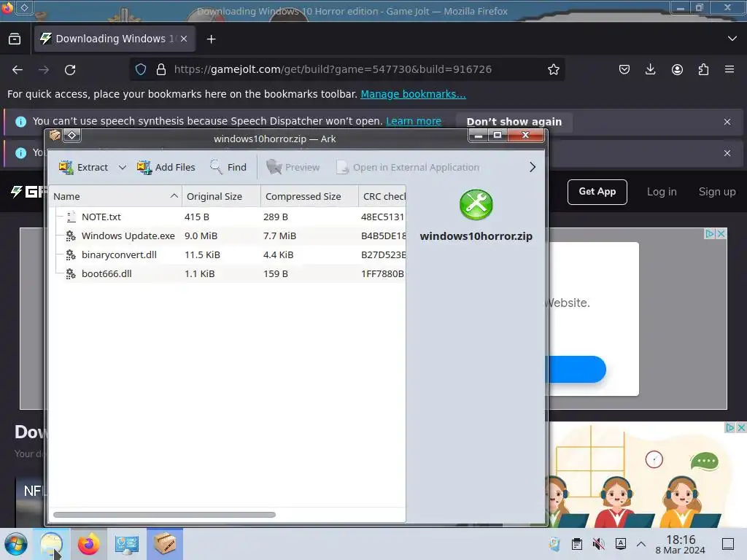
Task: Expand the Ark toolbar overflow chevron
Action: tap(533, 167)
